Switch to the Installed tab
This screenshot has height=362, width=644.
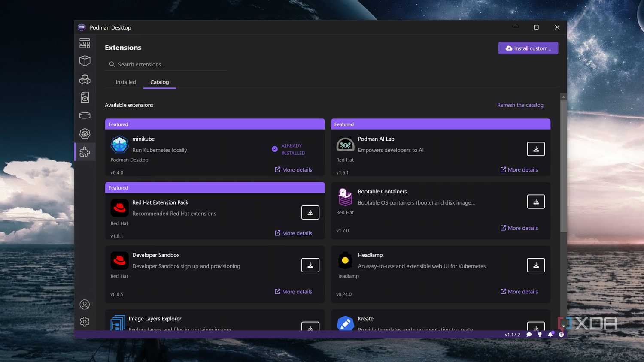pos(126,82)
